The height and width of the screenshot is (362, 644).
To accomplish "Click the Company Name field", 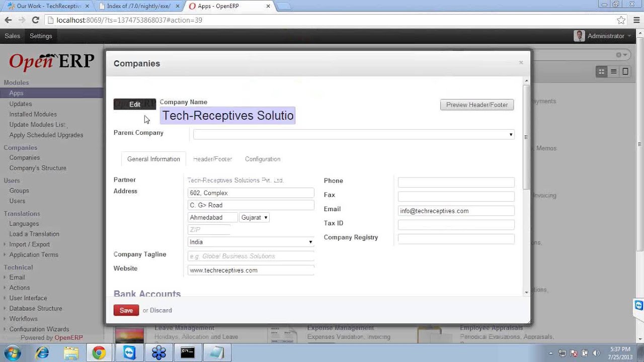I will (x=228, y=116).
